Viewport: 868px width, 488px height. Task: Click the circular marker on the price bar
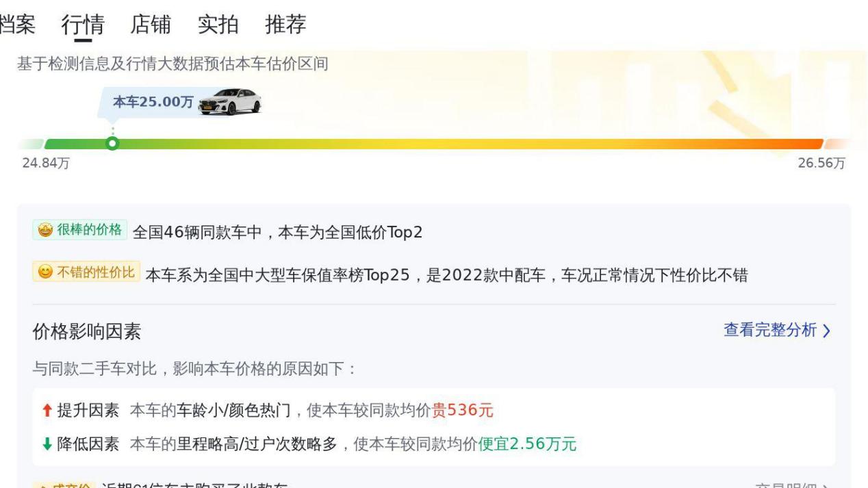(113, 143)
